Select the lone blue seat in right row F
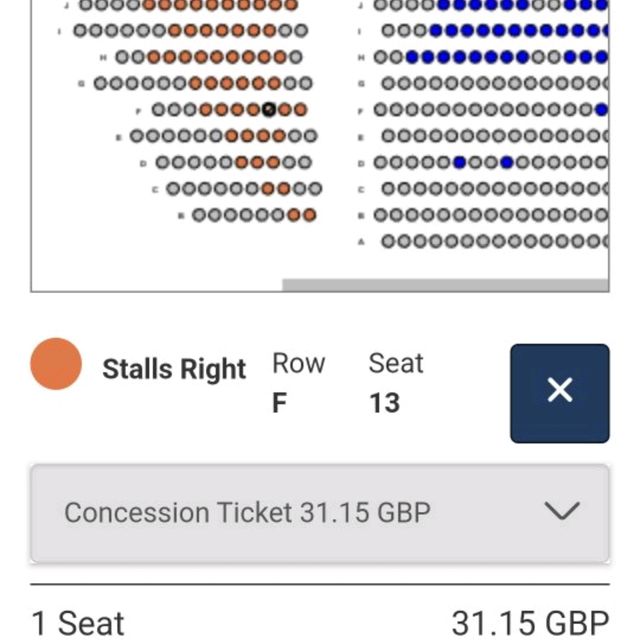The image size is (640, 640). [602, 109]
